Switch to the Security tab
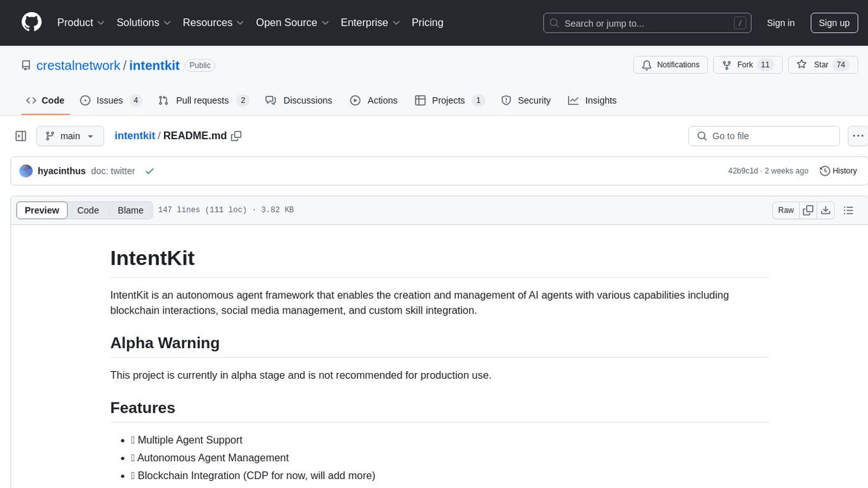 click(x=526, y=100)
